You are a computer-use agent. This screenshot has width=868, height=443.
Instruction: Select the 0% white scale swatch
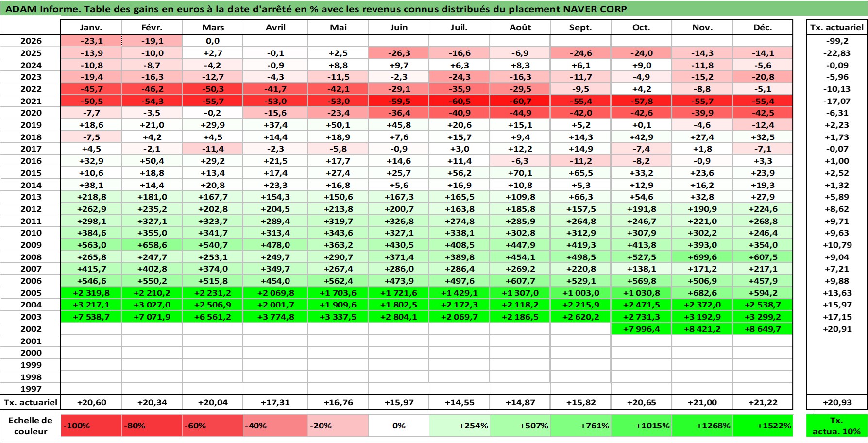tap(399, 426)
